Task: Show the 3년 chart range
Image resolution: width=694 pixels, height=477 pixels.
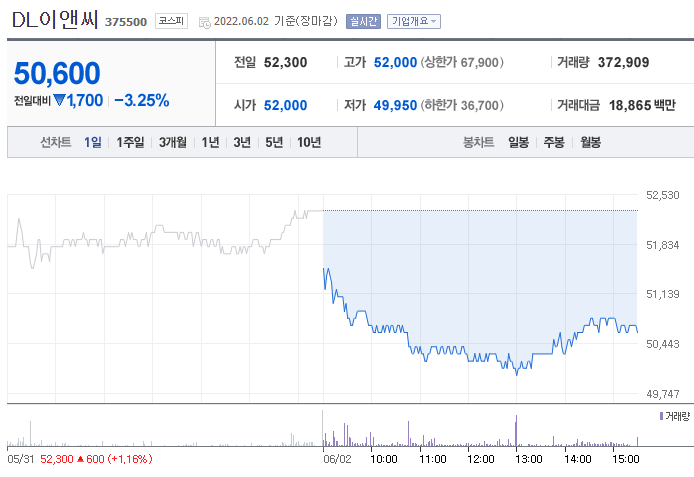Action: click(242, 142)
